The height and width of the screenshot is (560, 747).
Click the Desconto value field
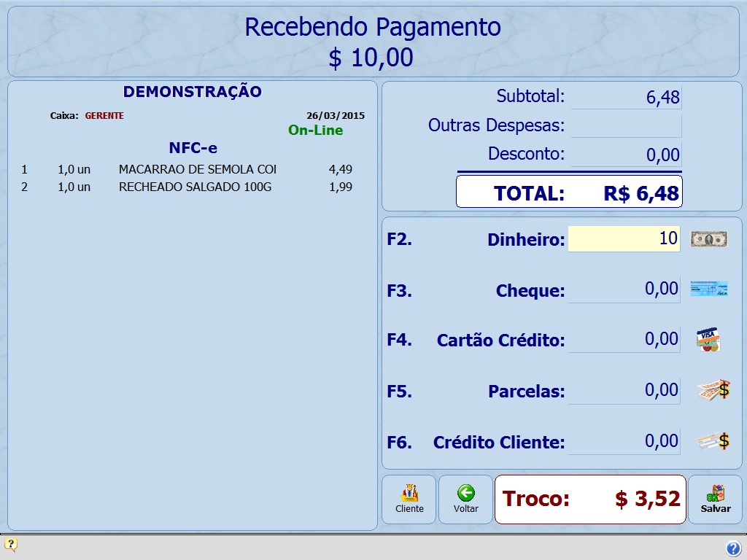point(626,155)
